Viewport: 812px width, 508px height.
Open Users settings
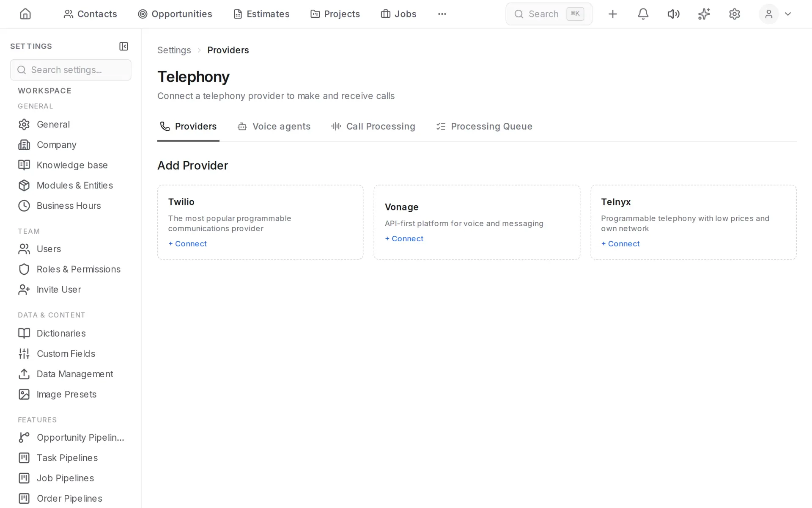pyautogui.click(x=71, y=249)
